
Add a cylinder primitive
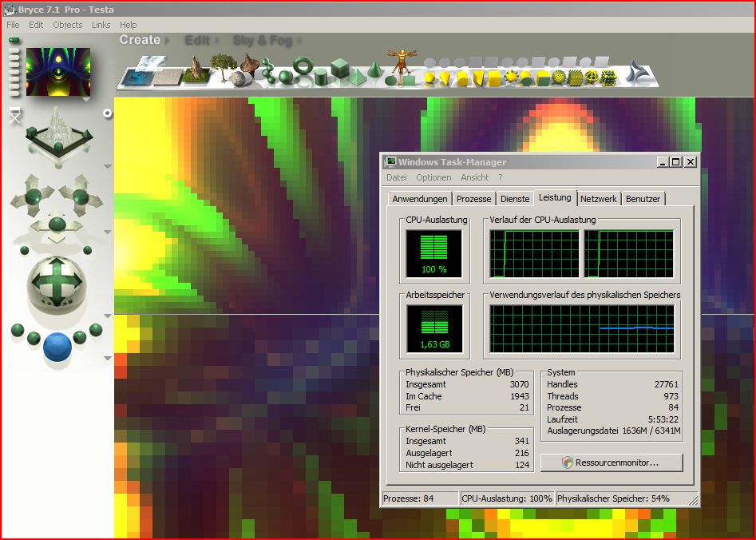pos(321,77)
